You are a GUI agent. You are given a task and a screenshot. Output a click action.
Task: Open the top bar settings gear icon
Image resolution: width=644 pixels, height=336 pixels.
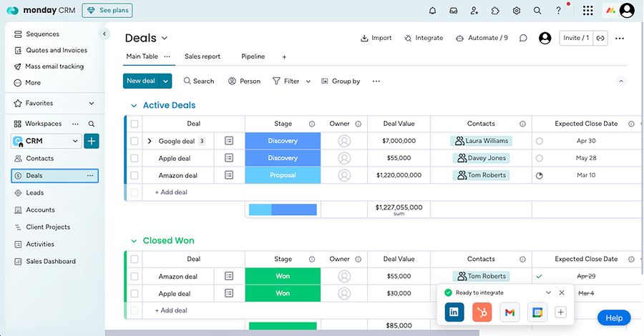coord(516,11)
